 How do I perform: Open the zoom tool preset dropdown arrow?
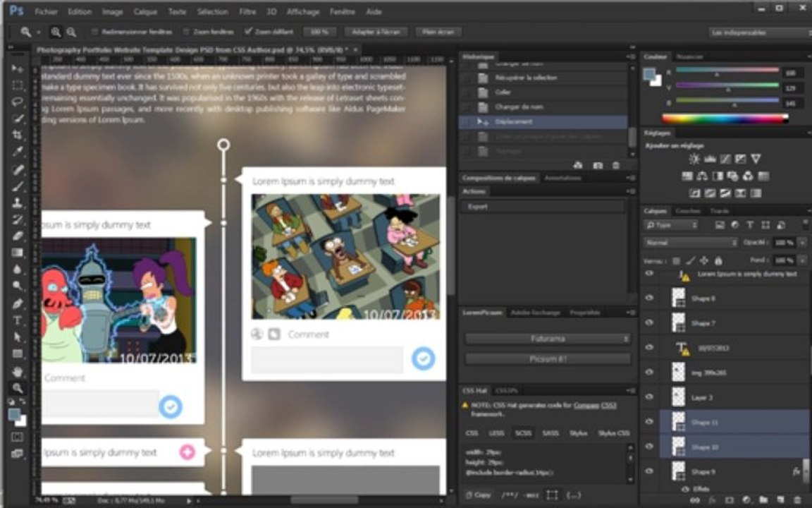(x=38, y=32)
